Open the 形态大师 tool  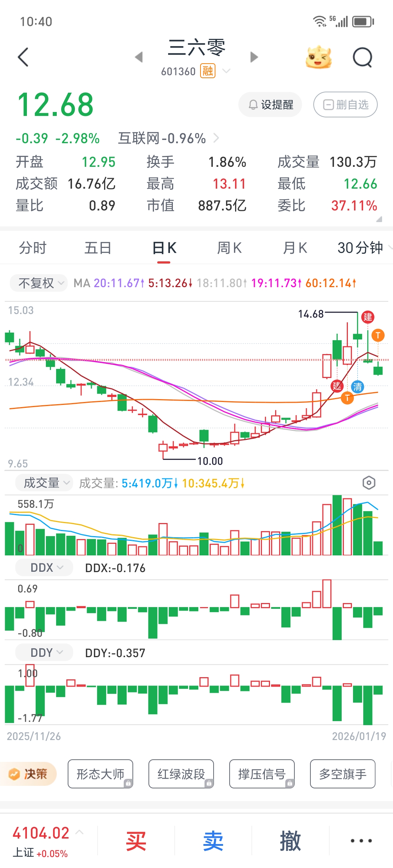(x=100, y=774)
